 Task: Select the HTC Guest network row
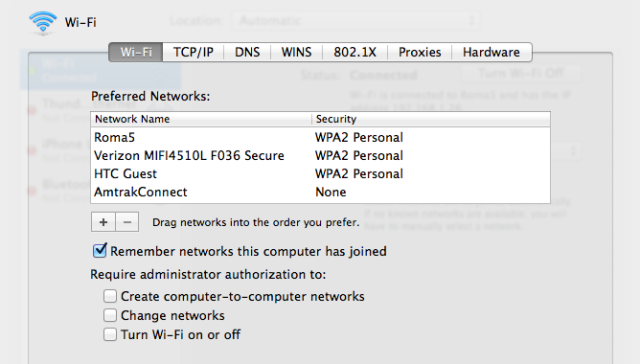coord(320,174)
